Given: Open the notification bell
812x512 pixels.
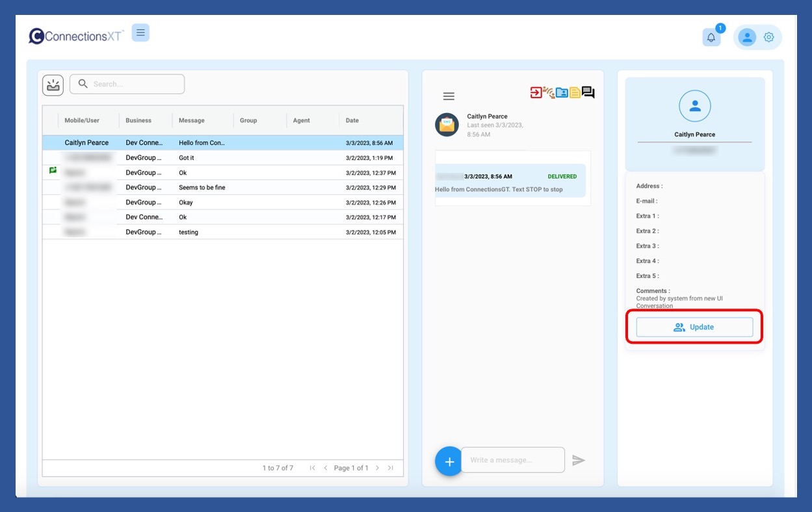Looking at the screenshot, I should pos(711,38).
